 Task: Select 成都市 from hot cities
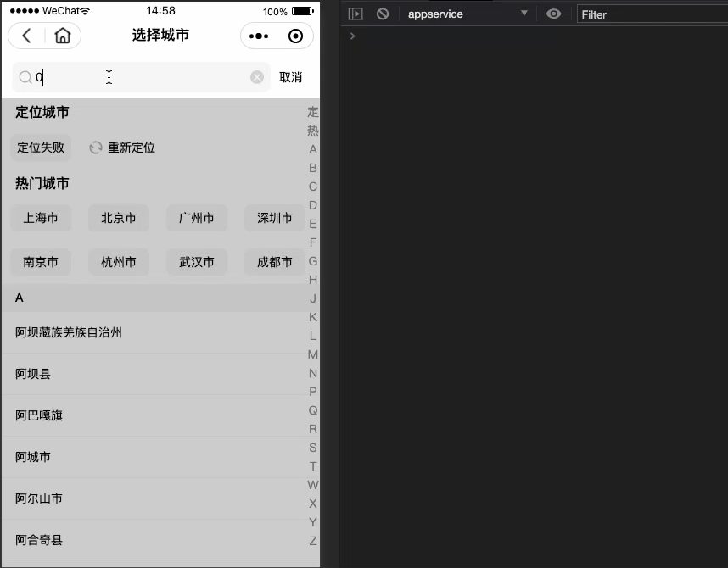[273, 261]
